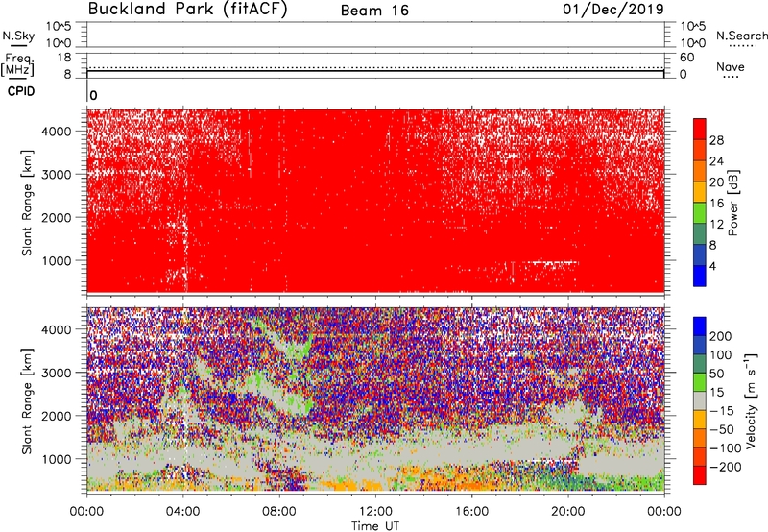Click the "28" power colorbar label
Image resolution: width=768 pixels, height=532 pixels.
coord(716,140)
